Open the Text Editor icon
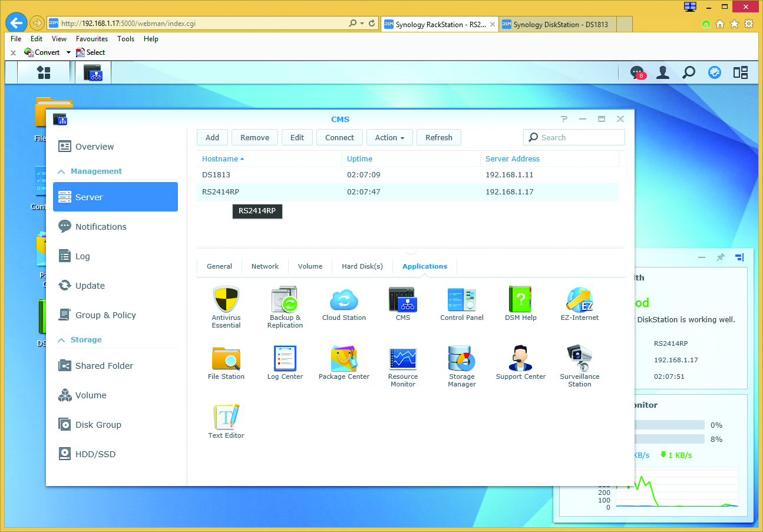Viewport: 763px width, 532px height. pos(226,417)
